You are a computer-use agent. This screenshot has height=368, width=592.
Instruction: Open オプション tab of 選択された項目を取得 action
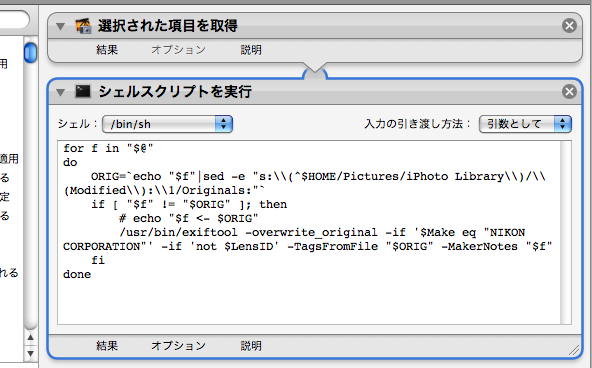[x=178, y=50]
